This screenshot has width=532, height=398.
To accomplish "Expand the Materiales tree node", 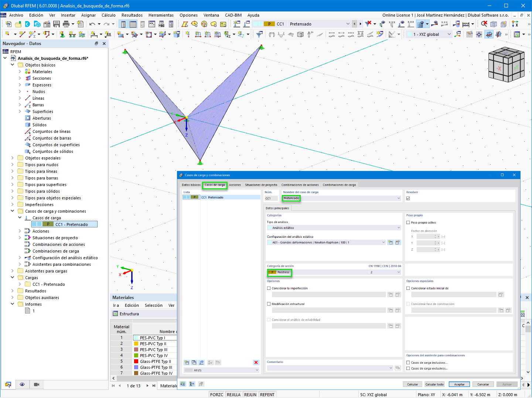I will pyautogui.click(x=20, y=72).
